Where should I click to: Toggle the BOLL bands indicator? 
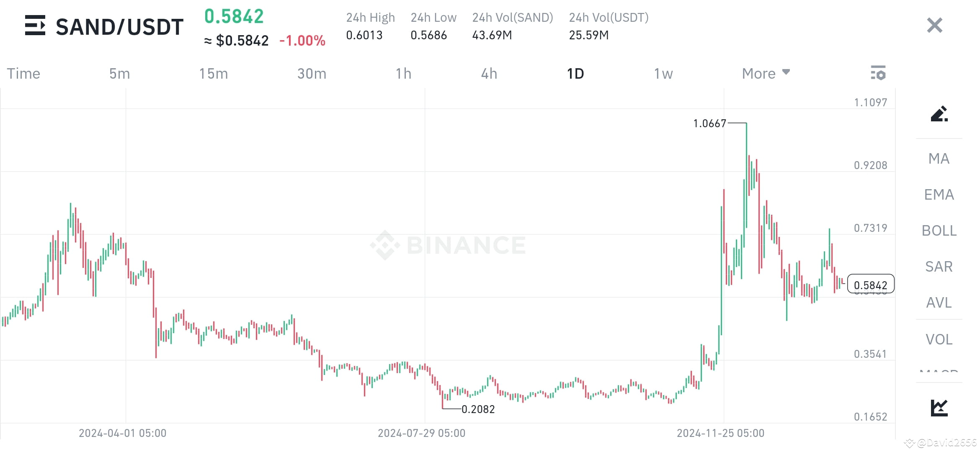(939, 231)
